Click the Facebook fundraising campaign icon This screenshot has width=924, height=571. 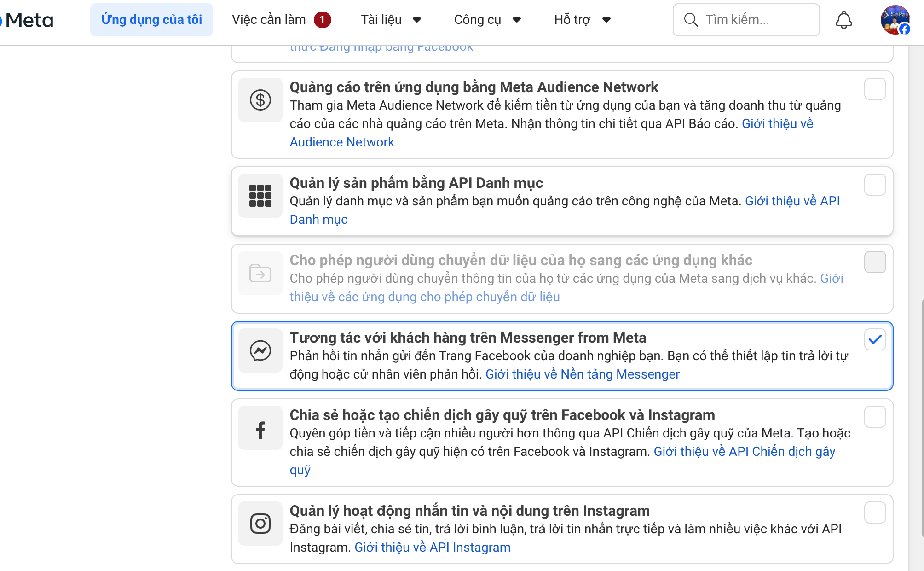[260, 427]
